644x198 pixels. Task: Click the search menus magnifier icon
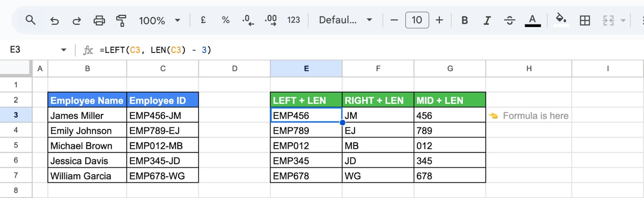31,20
